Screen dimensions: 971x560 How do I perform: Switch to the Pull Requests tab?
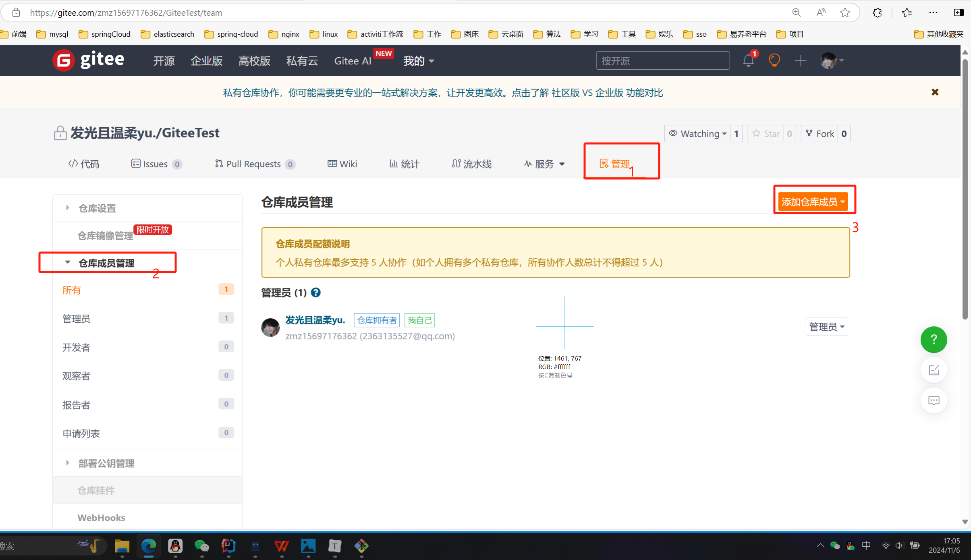[x=255, y=164]
